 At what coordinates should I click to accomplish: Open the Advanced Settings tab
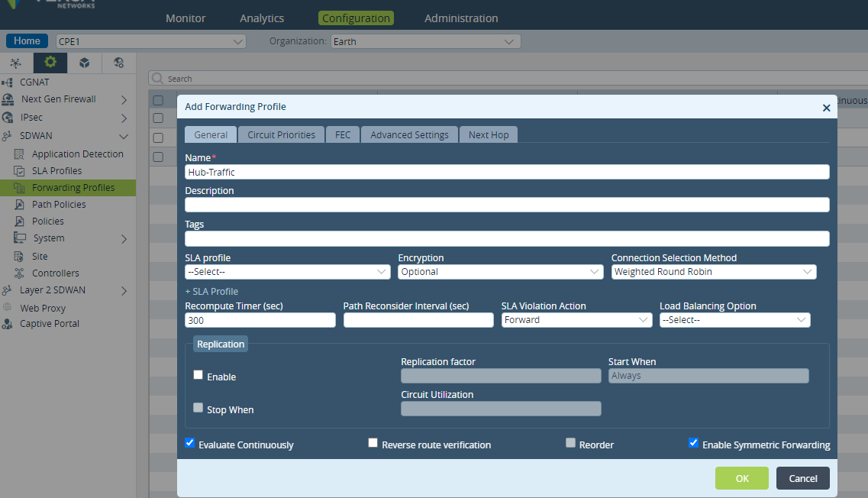tap(410, 134)
